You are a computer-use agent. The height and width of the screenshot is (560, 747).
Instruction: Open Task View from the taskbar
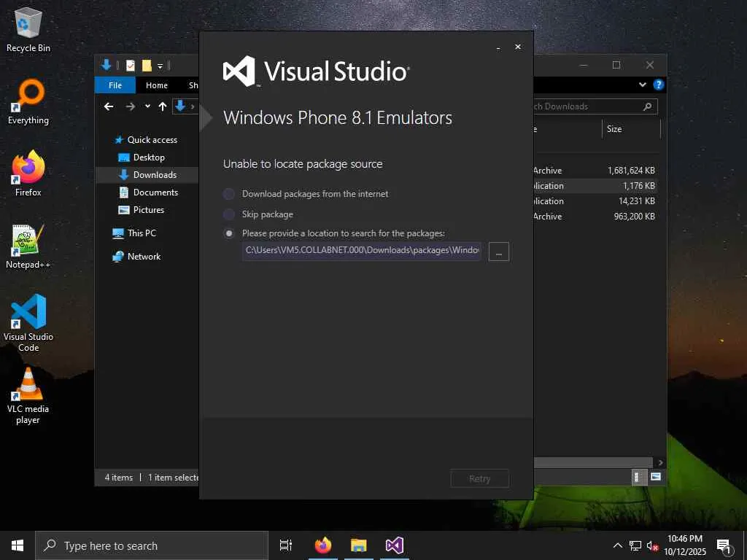286,545
